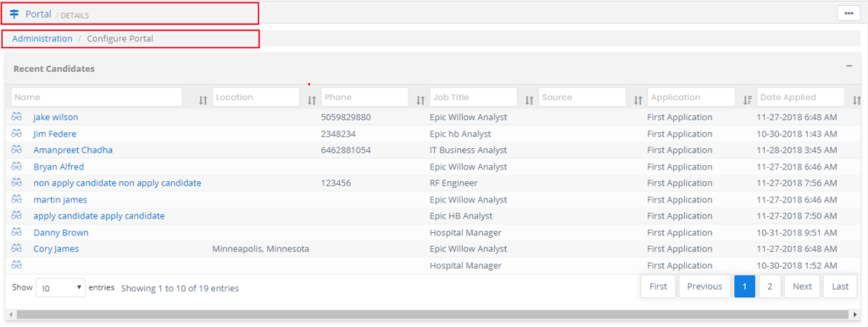Go to Last page
This screenshot has width=868, height=327.
click(x=840, y=286)
